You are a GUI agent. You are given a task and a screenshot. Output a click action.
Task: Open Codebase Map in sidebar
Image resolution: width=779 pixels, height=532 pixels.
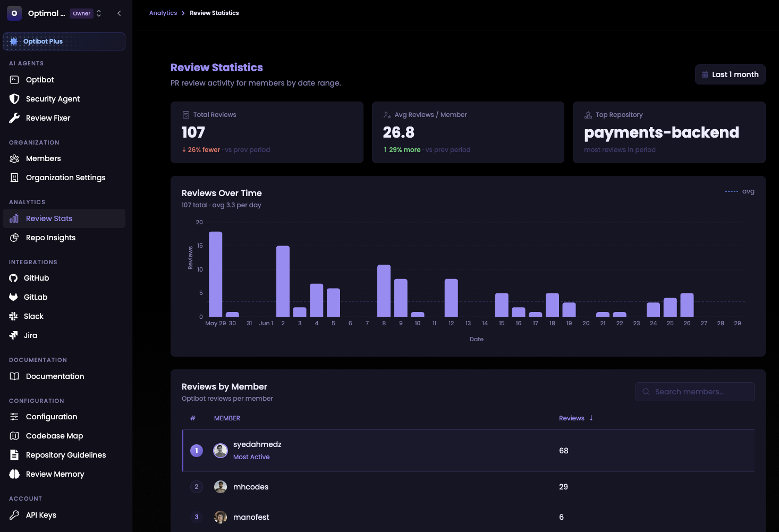point(64,436)
